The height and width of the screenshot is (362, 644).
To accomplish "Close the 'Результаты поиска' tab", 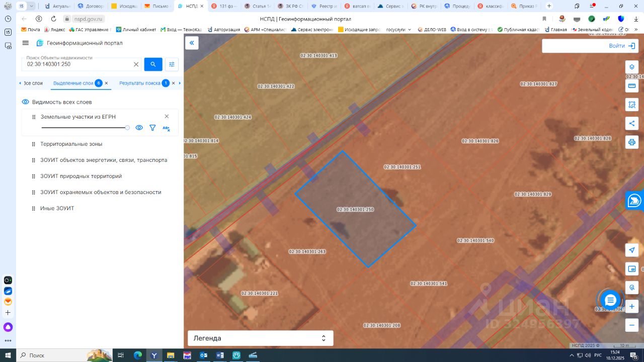I will [174, 83].
